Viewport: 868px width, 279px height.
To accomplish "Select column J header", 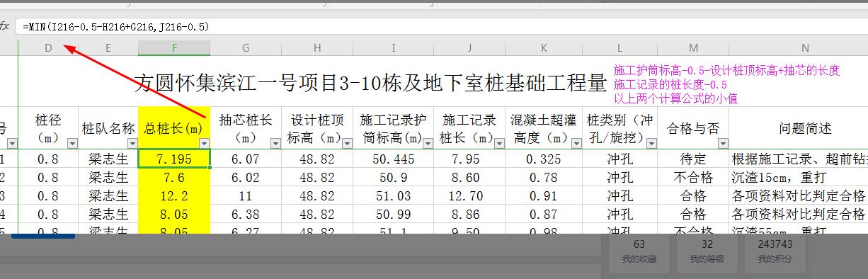I will (469, 47).
